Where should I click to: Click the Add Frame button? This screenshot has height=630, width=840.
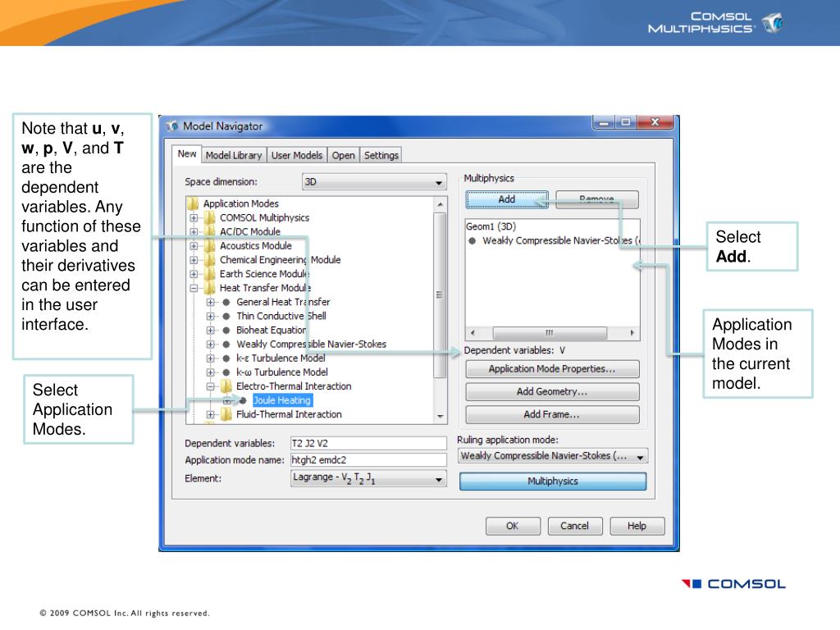552,414
